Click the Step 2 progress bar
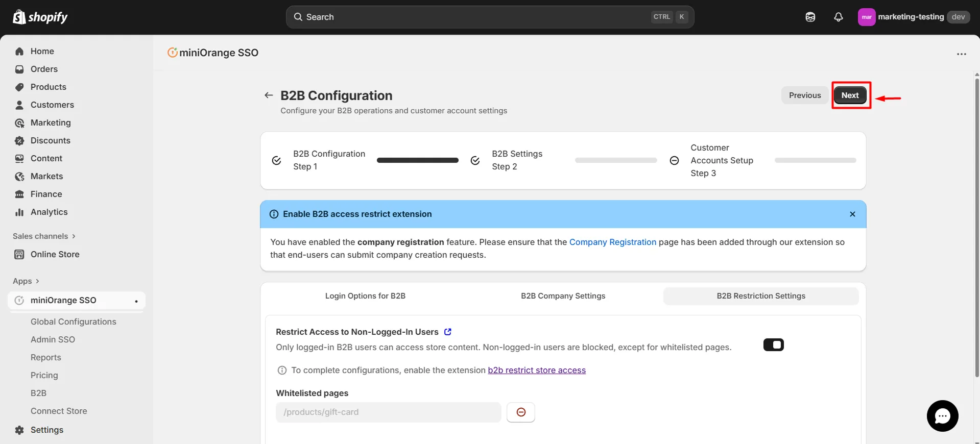Screen dimensions: 980x444 [x=616, y=160]
